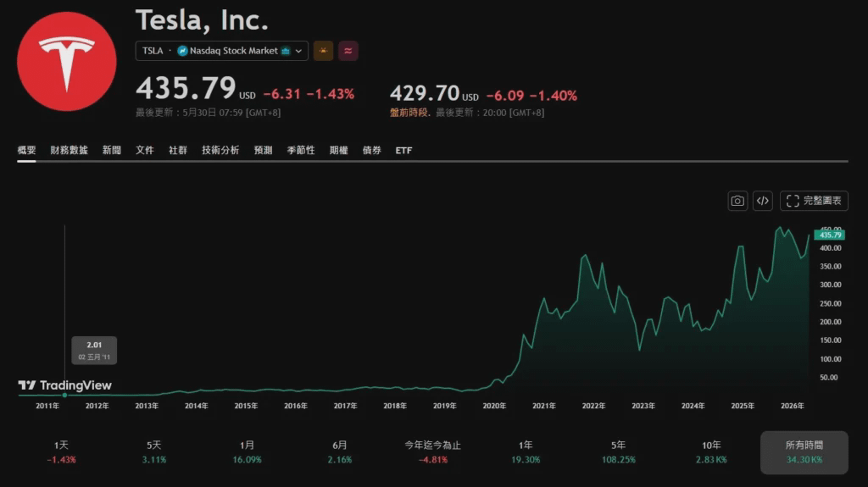Select the 所有時間 range button
Screen dimensions: 868x487
click(x=804, y=452)
